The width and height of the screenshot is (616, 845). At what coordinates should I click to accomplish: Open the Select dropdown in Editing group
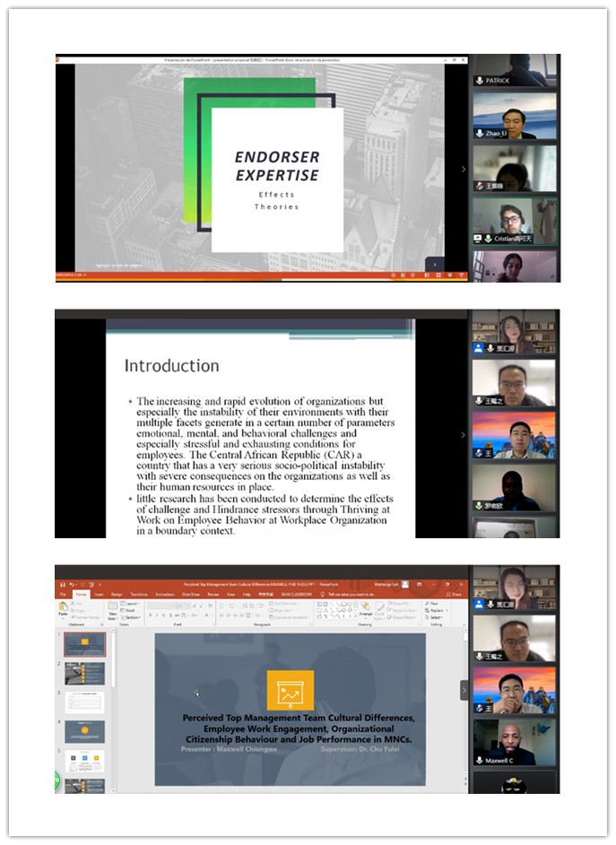point(436,617)
